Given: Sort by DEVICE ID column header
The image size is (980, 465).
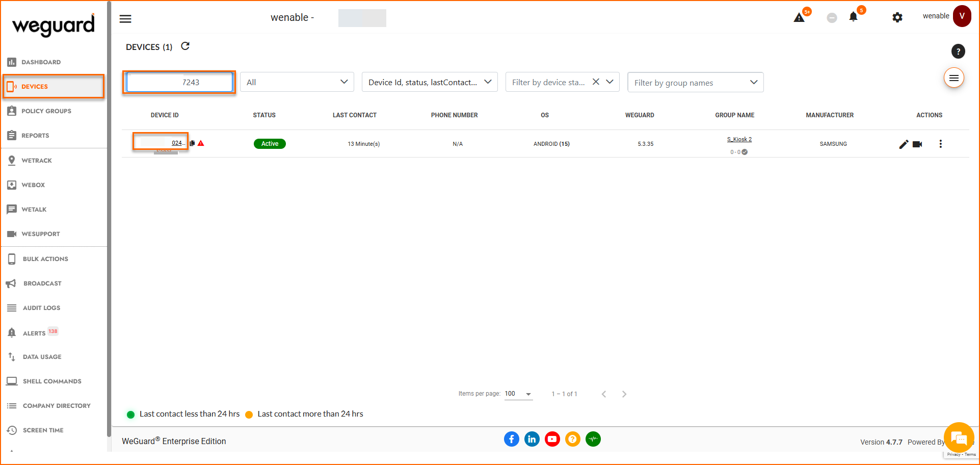Looking at the screenshot, I should coord(165,115).
